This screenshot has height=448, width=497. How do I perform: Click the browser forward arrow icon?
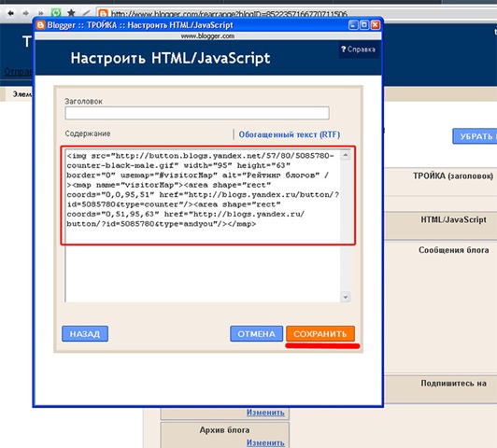click(x=25, y=13)
